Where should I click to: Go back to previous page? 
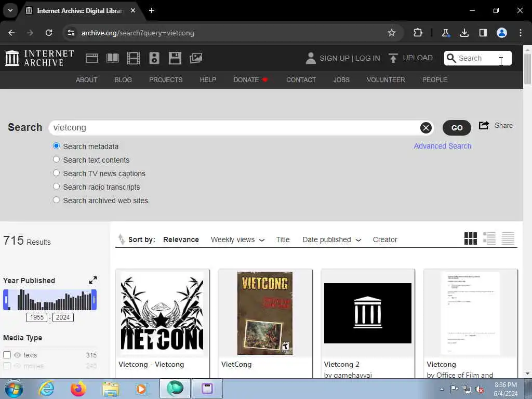click(11, 33)
